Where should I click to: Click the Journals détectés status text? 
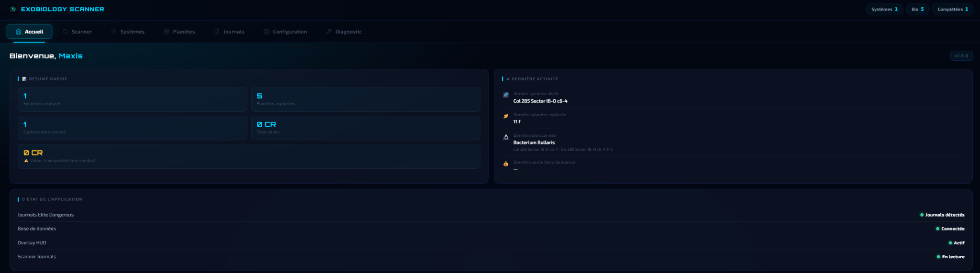(945, 215)
